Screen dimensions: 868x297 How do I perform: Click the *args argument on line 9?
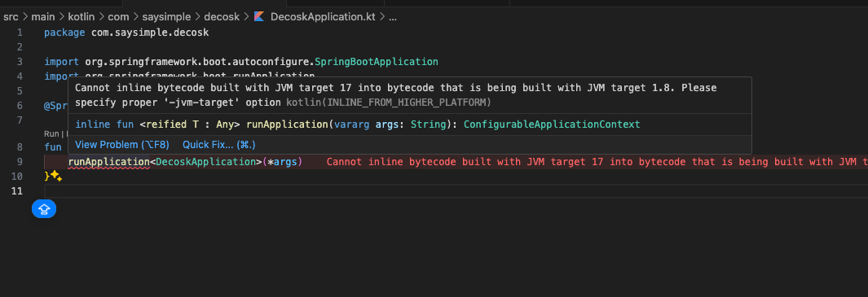pyautogui.click(x=282, y=162)
